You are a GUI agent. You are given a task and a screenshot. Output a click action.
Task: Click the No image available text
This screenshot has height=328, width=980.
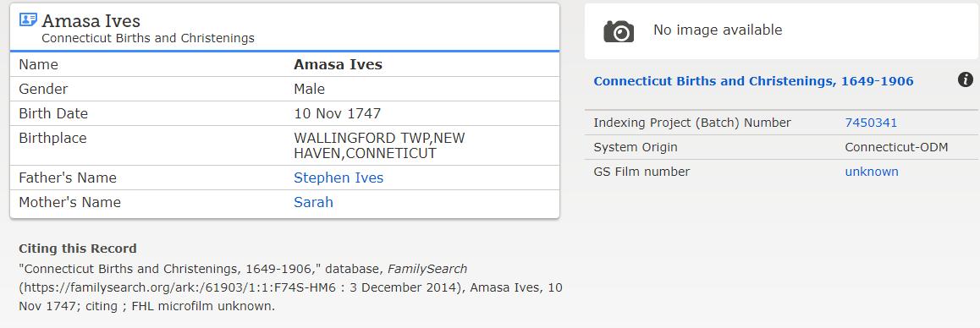[x=718, y=30]
